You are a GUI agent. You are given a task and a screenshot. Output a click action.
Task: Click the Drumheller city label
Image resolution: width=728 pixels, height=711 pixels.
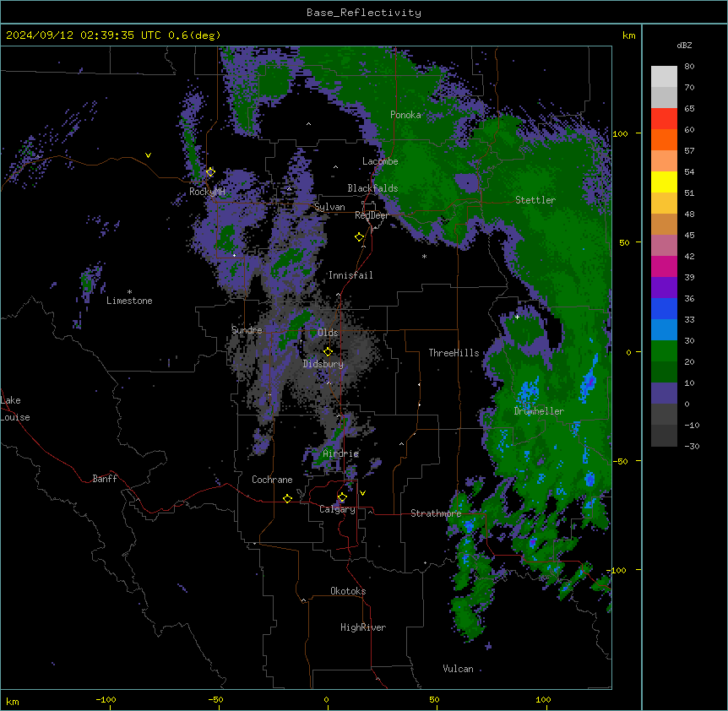tap(539, 411)
